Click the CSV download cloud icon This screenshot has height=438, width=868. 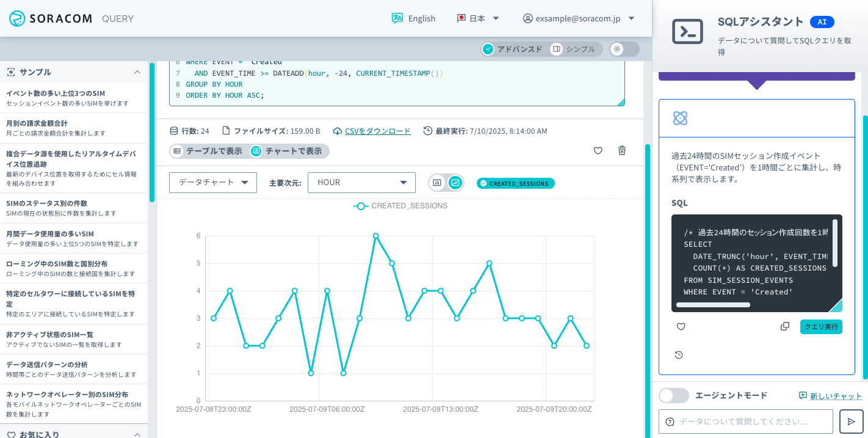(338, 131)
